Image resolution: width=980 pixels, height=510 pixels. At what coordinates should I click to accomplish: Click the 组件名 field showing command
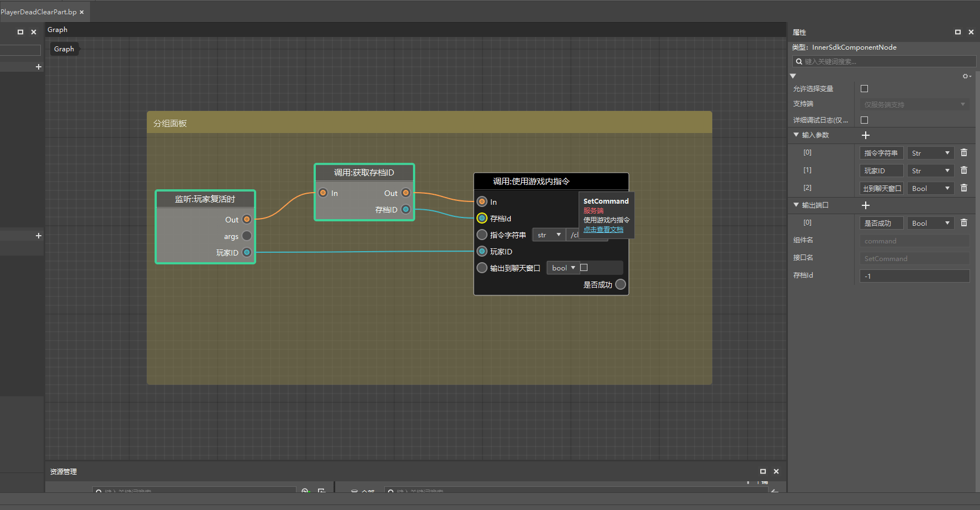[x=914, y=241]
